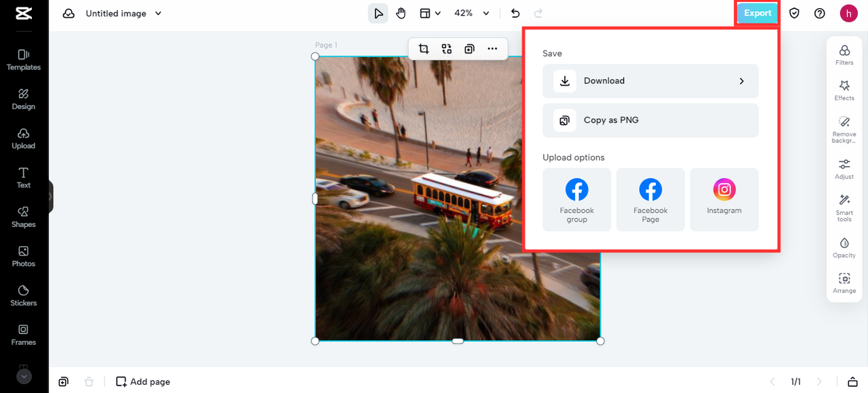Click the bottom-right corner resize handle
Viewport: 868px width, 393px height.
coord(600,341)
